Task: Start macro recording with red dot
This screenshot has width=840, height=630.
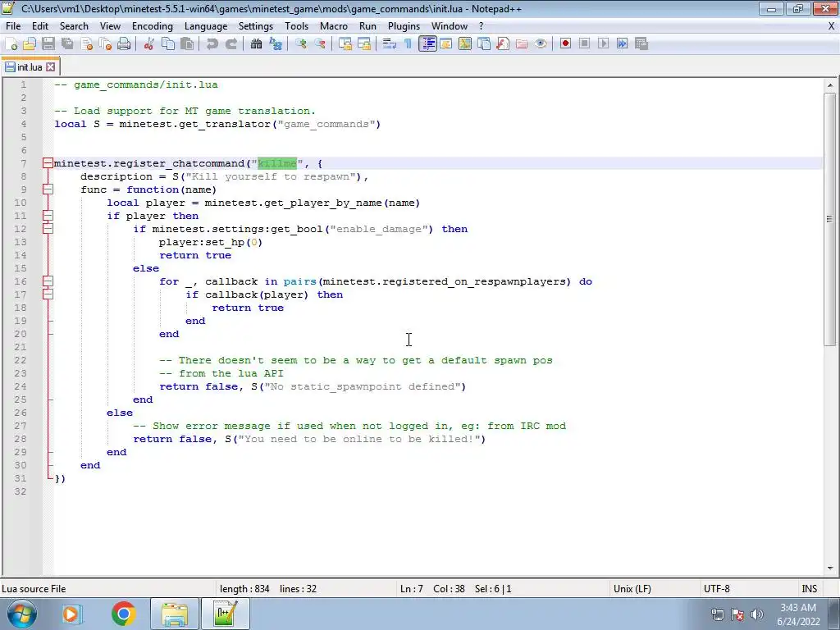Action: click(x=565, y=44)
